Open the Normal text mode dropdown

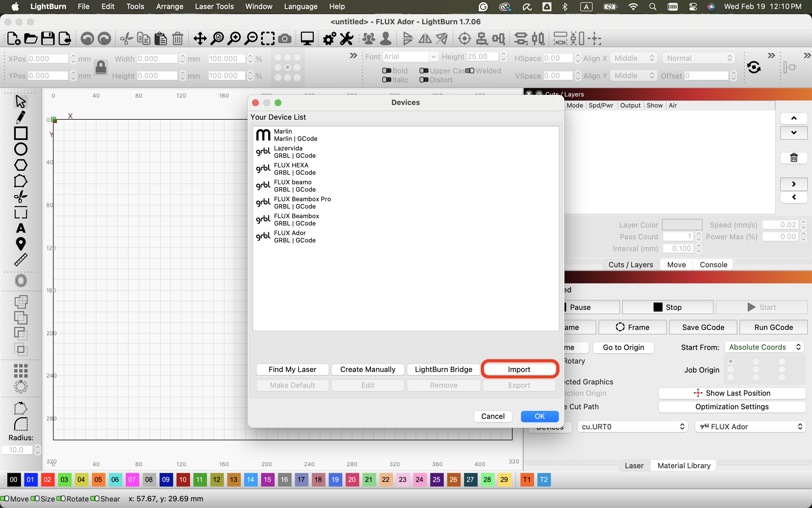pos(699,58)
